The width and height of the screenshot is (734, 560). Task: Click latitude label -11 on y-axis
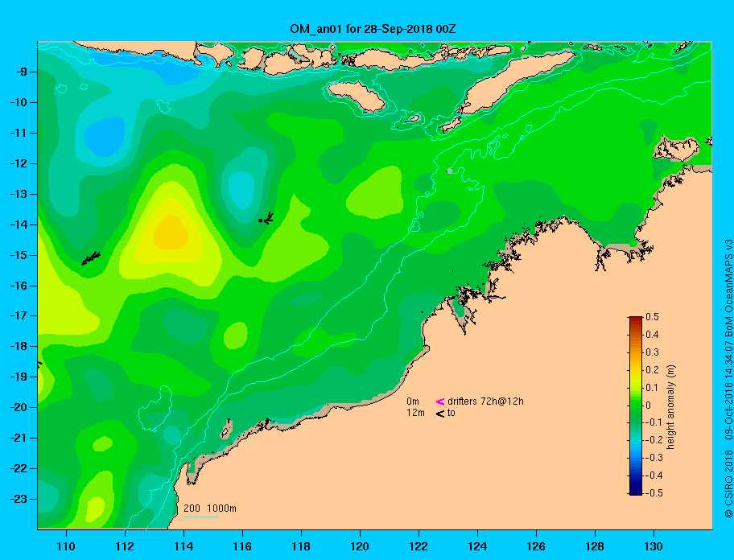[19, 133]
